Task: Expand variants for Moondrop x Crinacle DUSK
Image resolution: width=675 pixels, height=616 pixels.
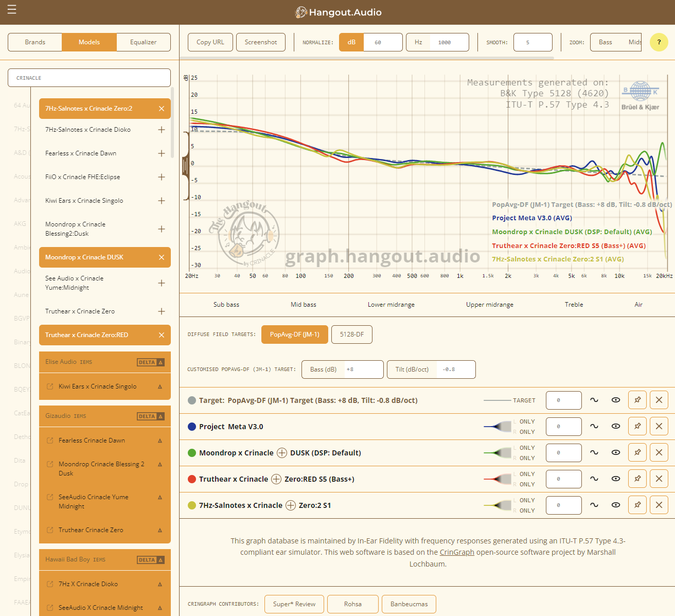Action: point(282,453)
